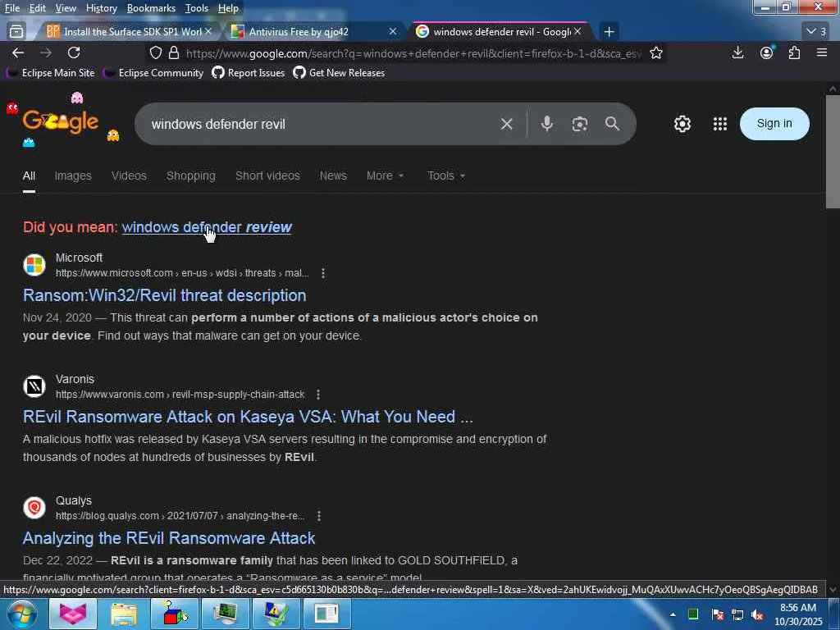
Task: Start Google voice search microphone
Action: tap(547, 125)
